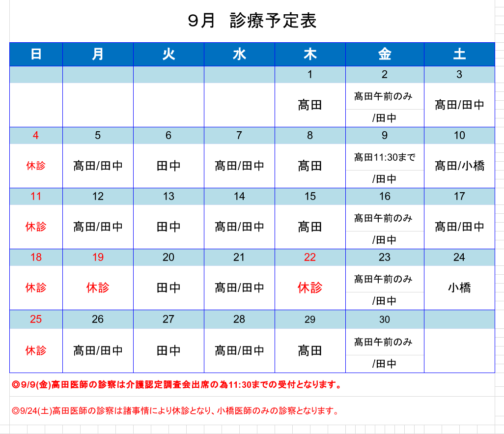This screenshot has height=434, width=504.
Task: Click date cell 24
Action: (x=460, y=258)
